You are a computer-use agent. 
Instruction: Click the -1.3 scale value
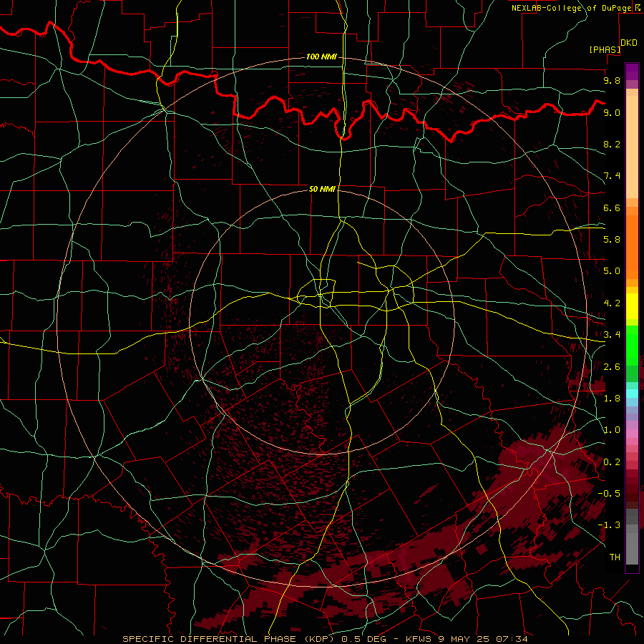tap(609, 525)
